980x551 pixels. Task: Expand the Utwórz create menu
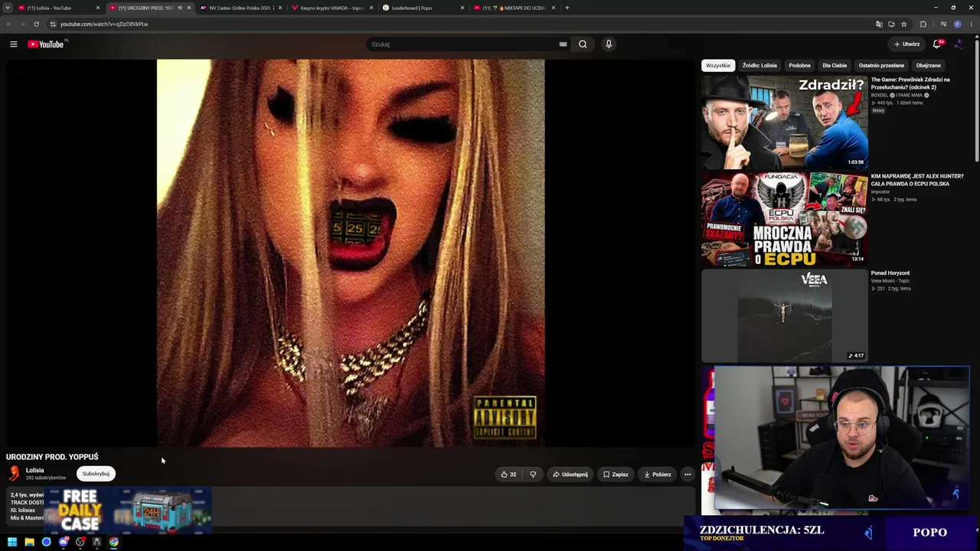[907, 44]
